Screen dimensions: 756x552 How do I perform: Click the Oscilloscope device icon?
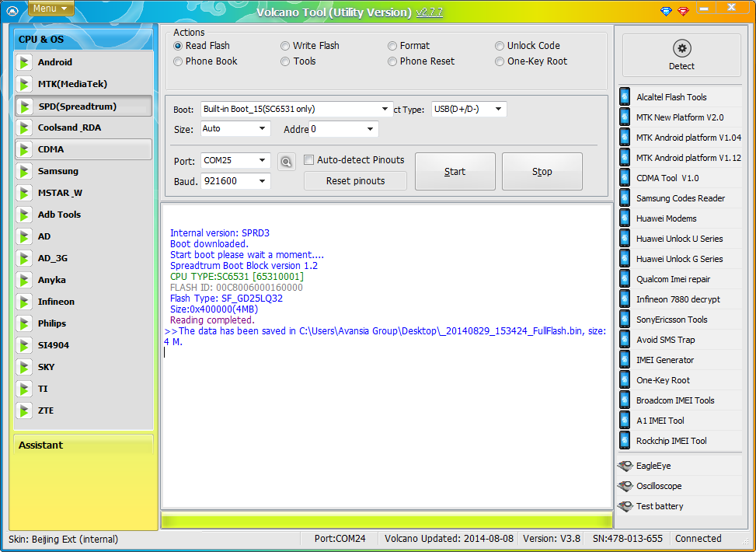point(625,487)
